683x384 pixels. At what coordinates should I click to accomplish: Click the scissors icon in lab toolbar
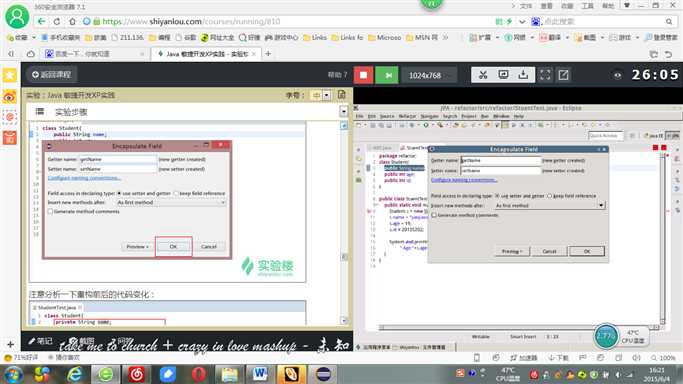[x=483, y=75]
